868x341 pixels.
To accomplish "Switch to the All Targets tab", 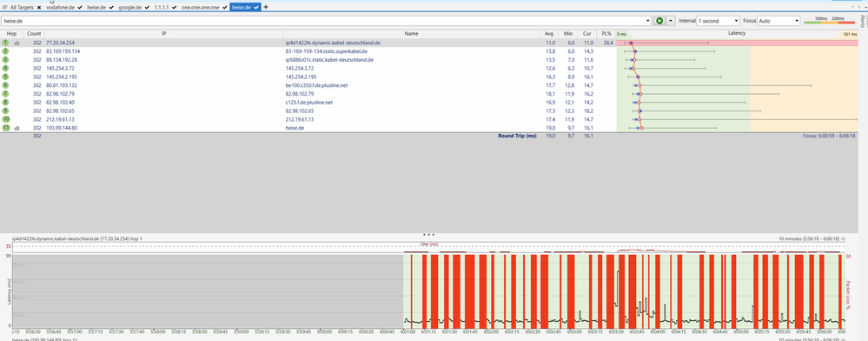I will coord(22,7).
